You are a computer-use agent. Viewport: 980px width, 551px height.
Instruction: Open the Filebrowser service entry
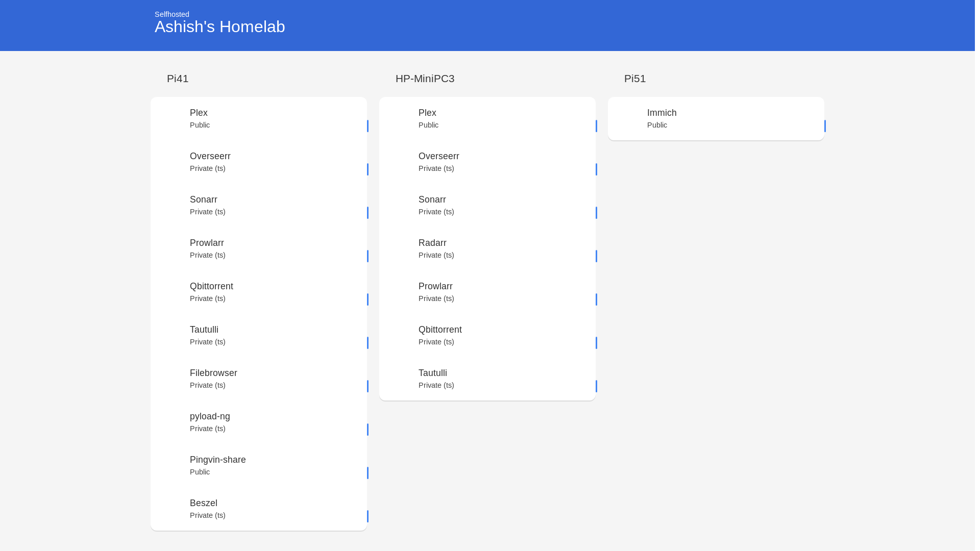(259, 379)
